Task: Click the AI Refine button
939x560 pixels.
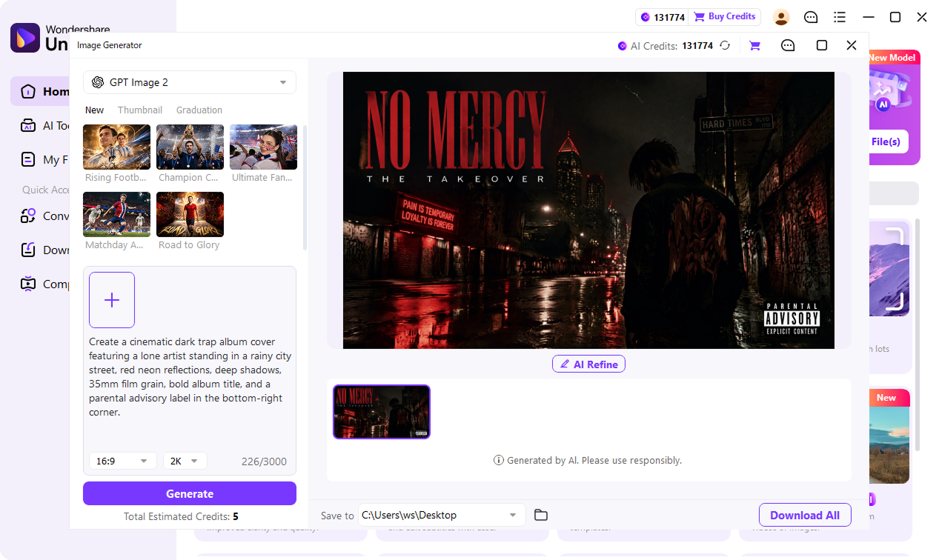Action: [589, 364]
